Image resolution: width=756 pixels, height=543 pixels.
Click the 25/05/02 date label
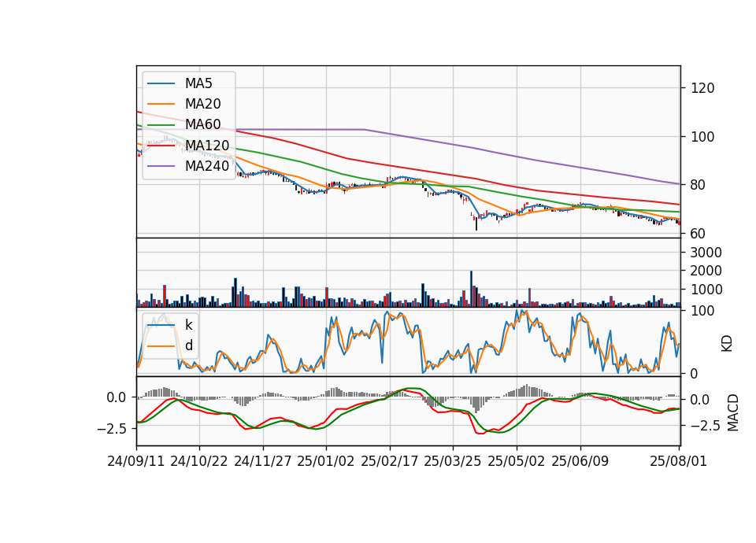(517, 461)
